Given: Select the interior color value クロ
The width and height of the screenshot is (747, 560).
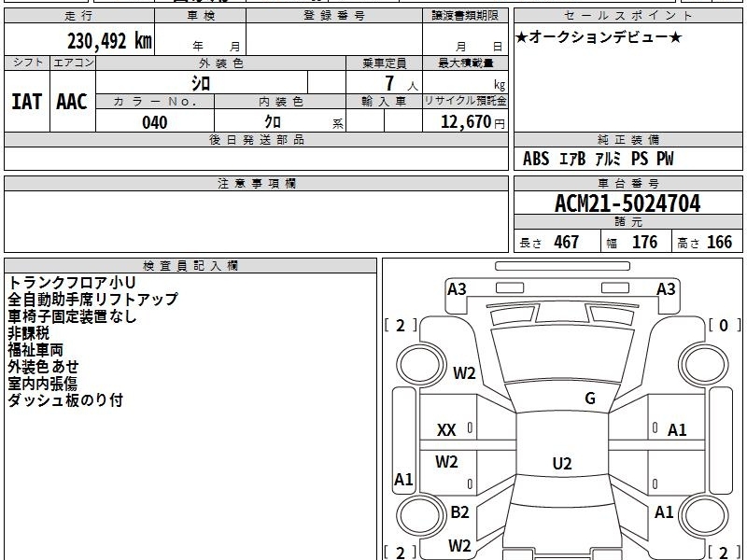Looking at the screenshot, I should pyautogui.click(x=273, y=122).
